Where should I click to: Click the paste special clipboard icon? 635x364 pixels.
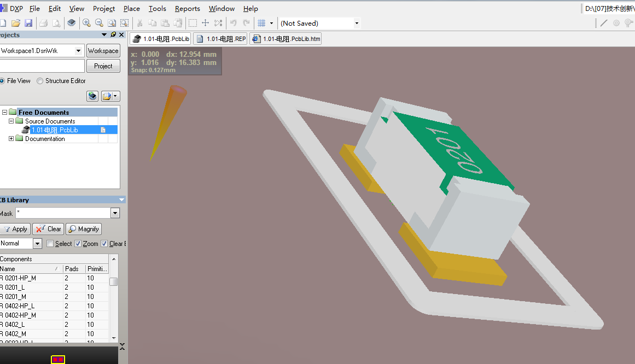point(178,23)
